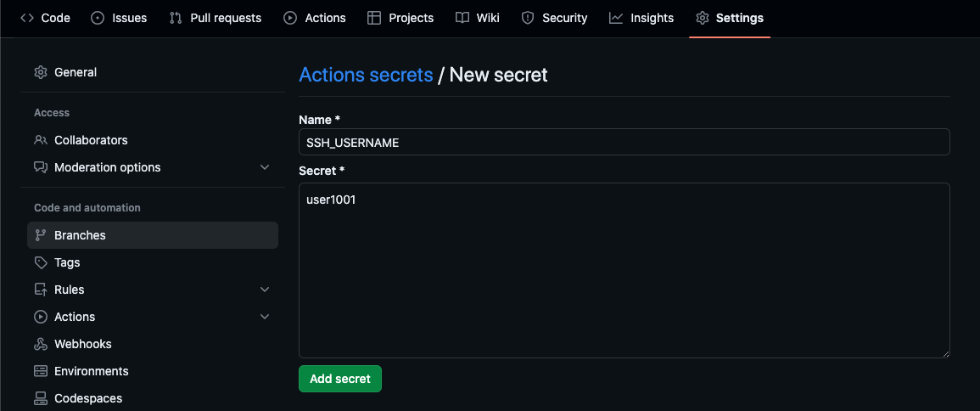
Task: Follow the Actions secrets breadcrumb link
Action: tap(366, 75)
